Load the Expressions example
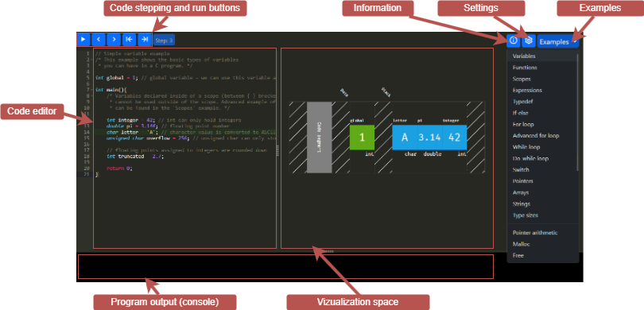This screenshot has width=644, height=310. click(x=542, y=90)
